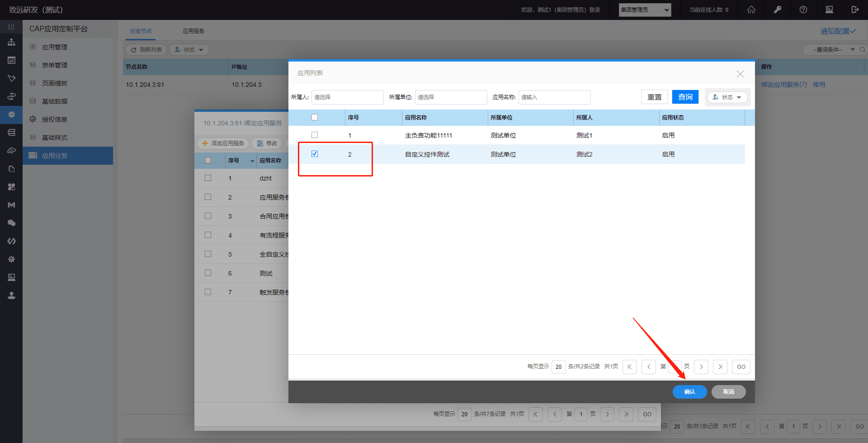
Task: Open 应用管理 in the side menu
Action: (68, 47)
